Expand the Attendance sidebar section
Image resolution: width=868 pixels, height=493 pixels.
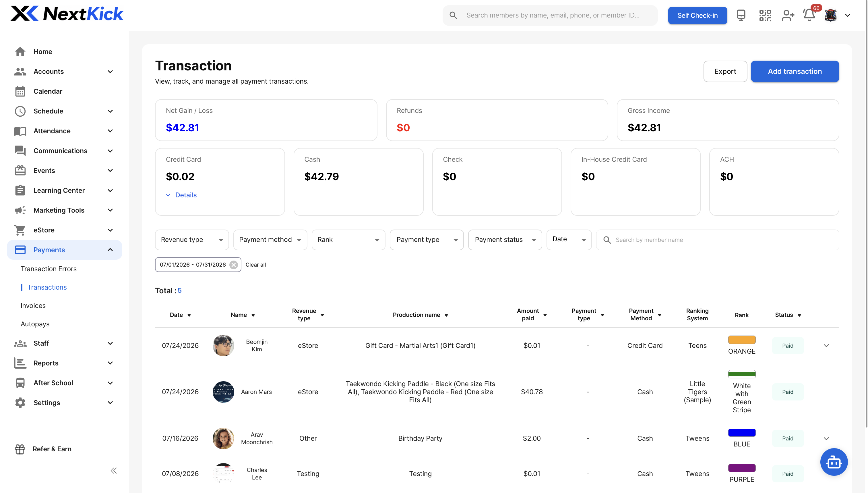(x=110, y=131)
